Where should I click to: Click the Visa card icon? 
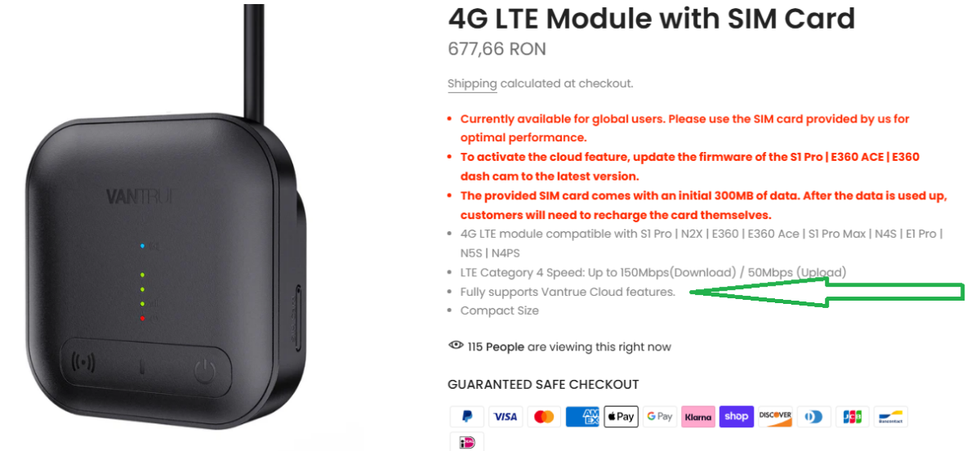pos(506,417)
